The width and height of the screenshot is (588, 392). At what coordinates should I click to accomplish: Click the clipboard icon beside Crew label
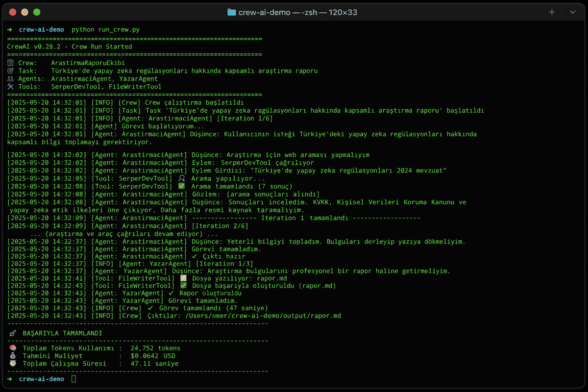(x=11, y=63)
